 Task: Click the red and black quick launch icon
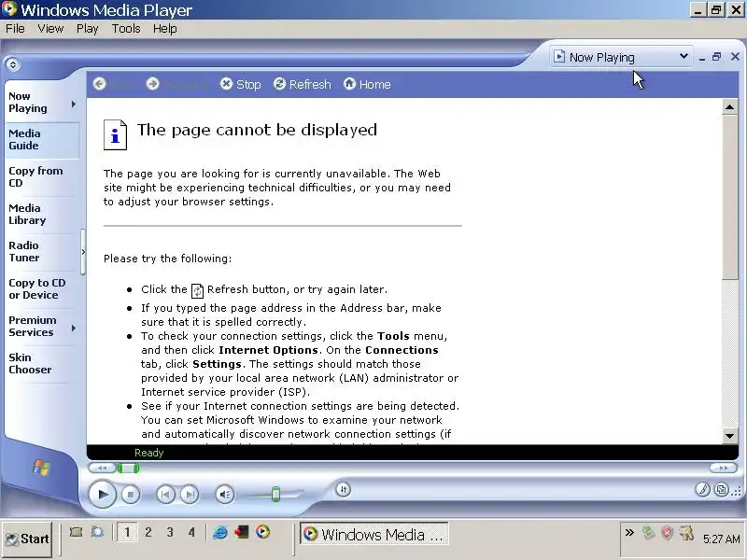tap(241, 532)
